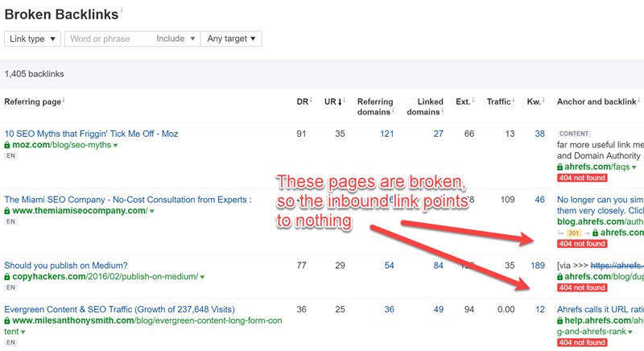Open www.themiamiseocompany.com URL
Viewport: 644px width, 351px height.
pos(80,211)
